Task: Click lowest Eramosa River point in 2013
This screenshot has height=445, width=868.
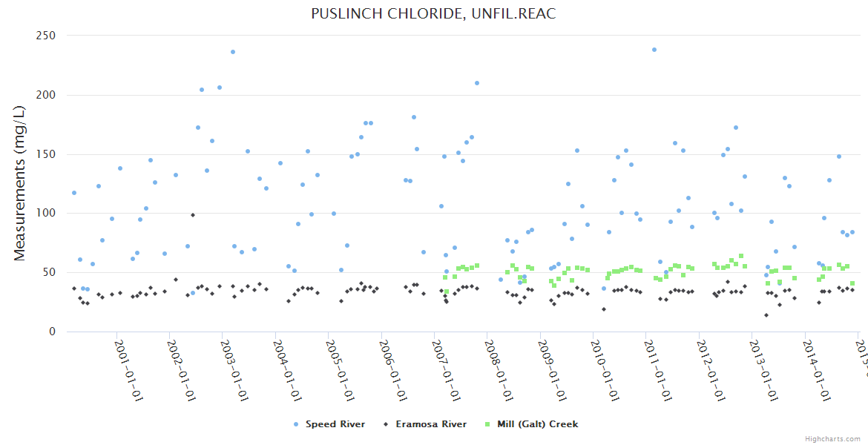Action: (x=766, y=315)
